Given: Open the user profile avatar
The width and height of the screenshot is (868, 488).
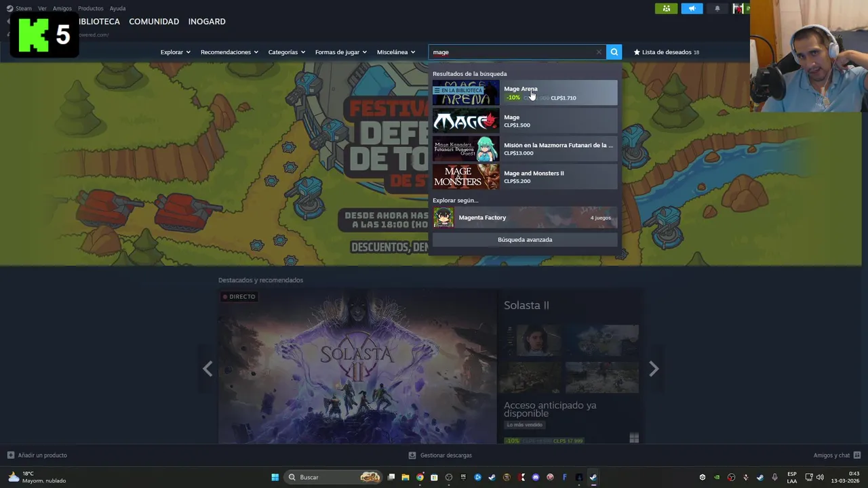Looking at the screenshot, I should [x=738, y=8].
